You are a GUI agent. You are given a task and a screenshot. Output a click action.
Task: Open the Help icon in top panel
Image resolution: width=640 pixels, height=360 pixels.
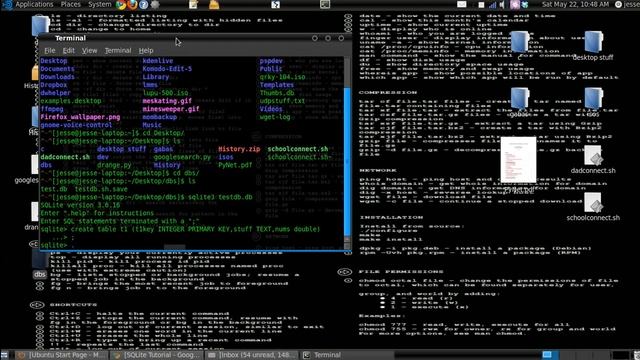click(x=143, y=4)
